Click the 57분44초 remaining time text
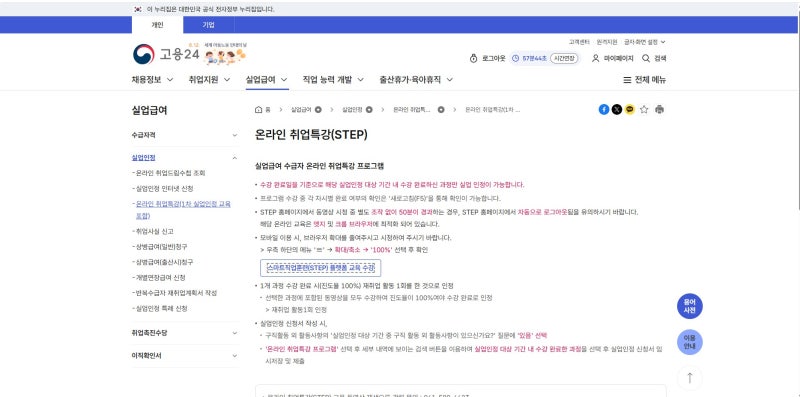800x397 pixels. (534, 59)
